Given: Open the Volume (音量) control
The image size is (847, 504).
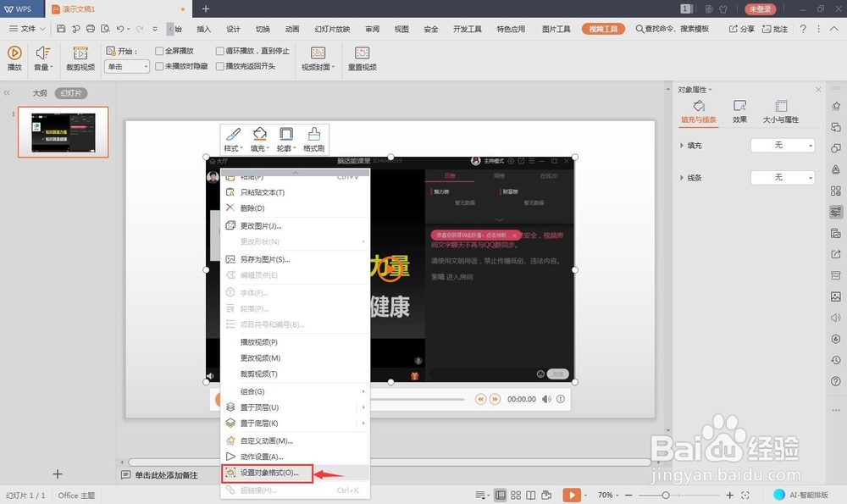Looking at the screenshot, I should coord(43,58).
